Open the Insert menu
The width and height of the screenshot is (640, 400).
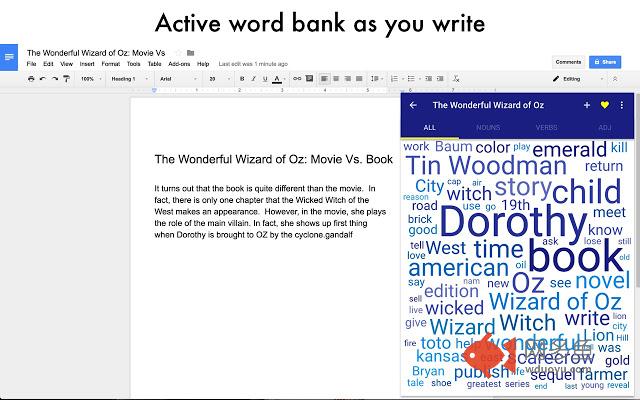(x=87, y=64)
